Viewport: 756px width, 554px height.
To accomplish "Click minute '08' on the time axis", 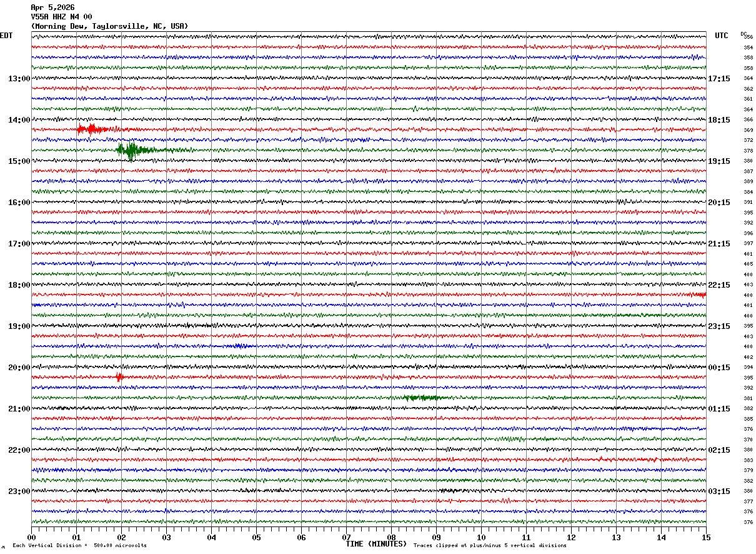I will click(391, 537).
